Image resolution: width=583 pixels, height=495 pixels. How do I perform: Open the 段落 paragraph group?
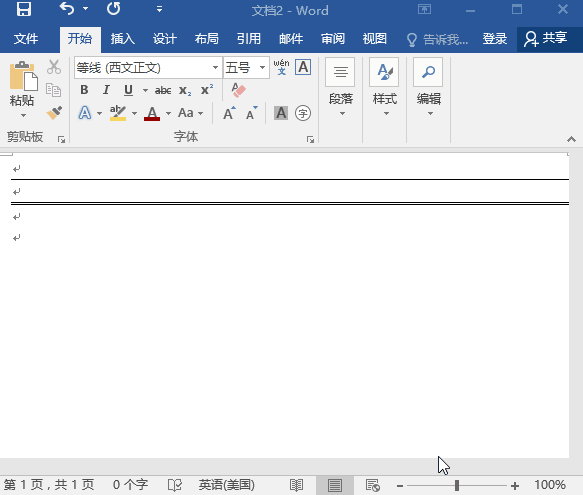(x=341, y=88)
